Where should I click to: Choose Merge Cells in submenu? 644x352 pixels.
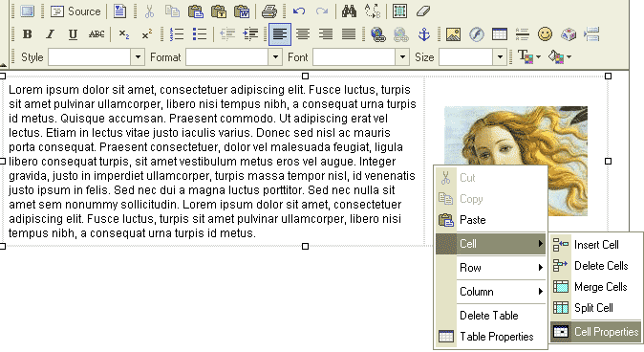595,287
